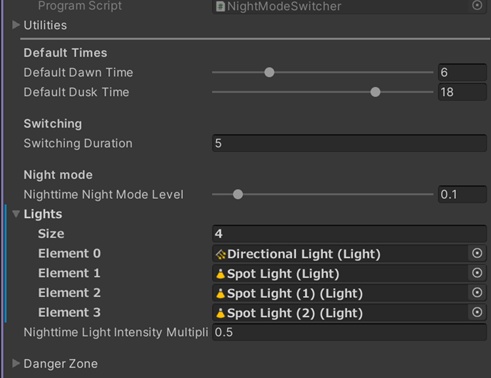The height and width of the screenshot is (378, 491).
Task: Click the Spot Light (Light) lamp icon
Action: (x=220, y=274)
